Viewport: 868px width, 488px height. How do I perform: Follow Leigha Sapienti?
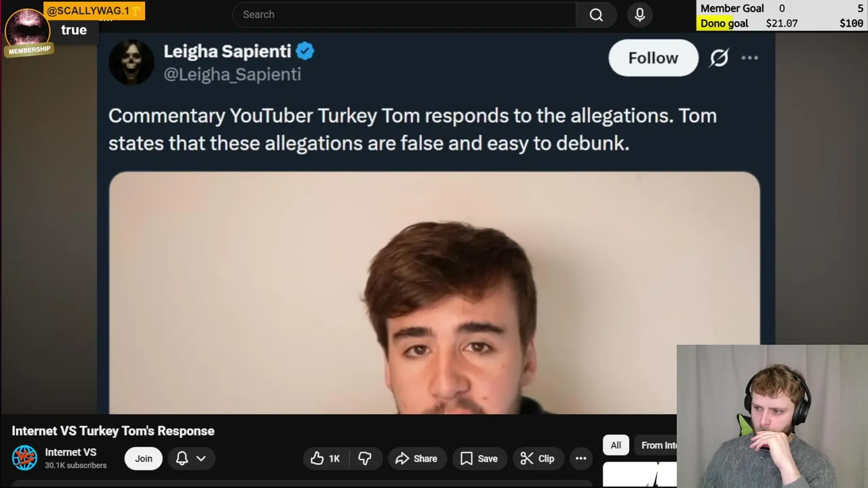[x=653, y=58]
